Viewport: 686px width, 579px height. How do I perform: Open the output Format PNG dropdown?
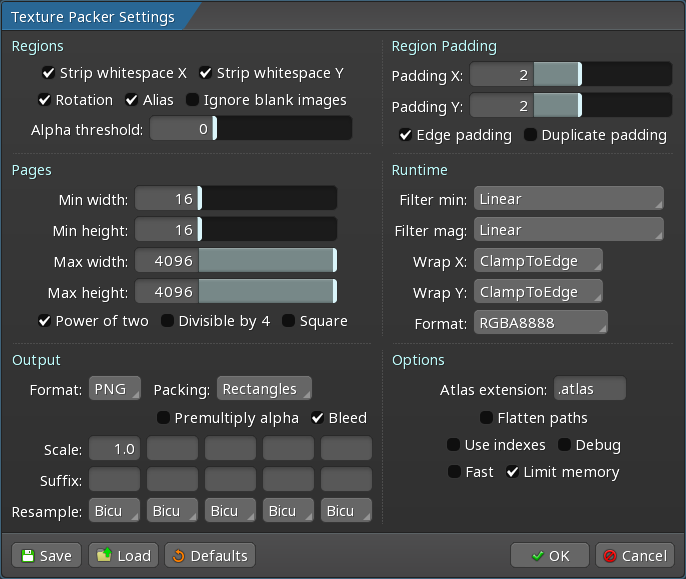click(x=114, y=389)
